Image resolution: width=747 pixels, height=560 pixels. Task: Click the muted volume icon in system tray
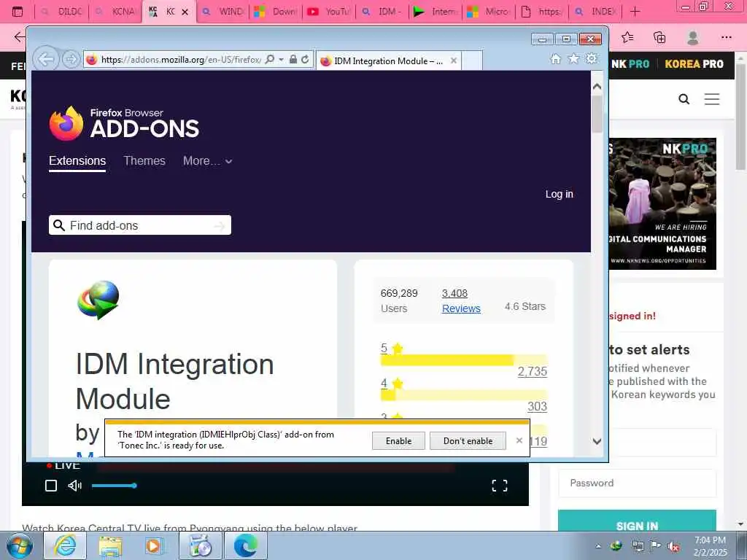(x=673, y=546)
